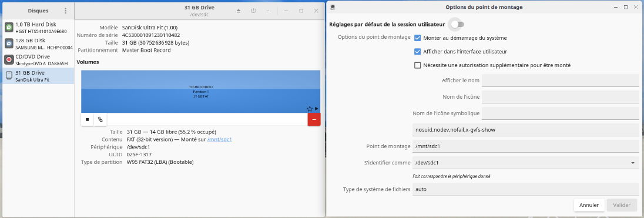
Task: Click the UUID value '025F-1317'
Action: tap(139, 155)
